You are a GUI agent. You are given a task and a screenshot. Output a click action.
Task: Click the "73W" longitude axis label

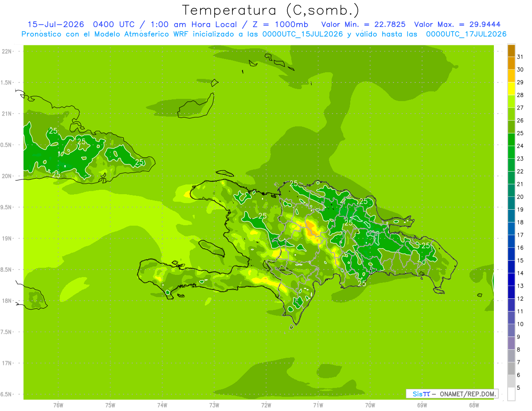click(x=214, y=405)
